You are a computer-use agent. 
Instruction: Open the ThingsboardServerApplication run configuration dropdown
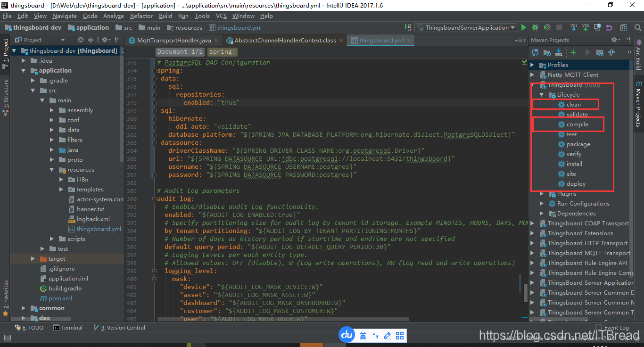[x=465, y=27]
